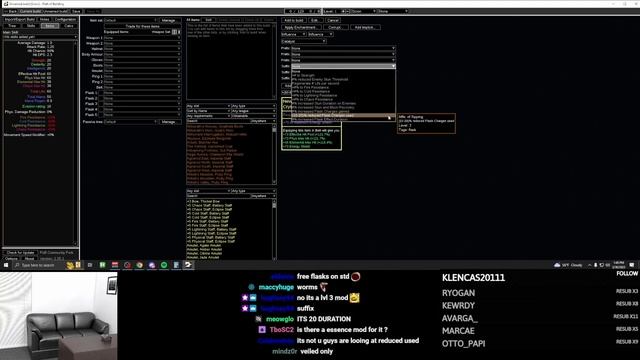Open the Body Armour slot dropdown
640x360 pixels.
click(x=142, y=54)
